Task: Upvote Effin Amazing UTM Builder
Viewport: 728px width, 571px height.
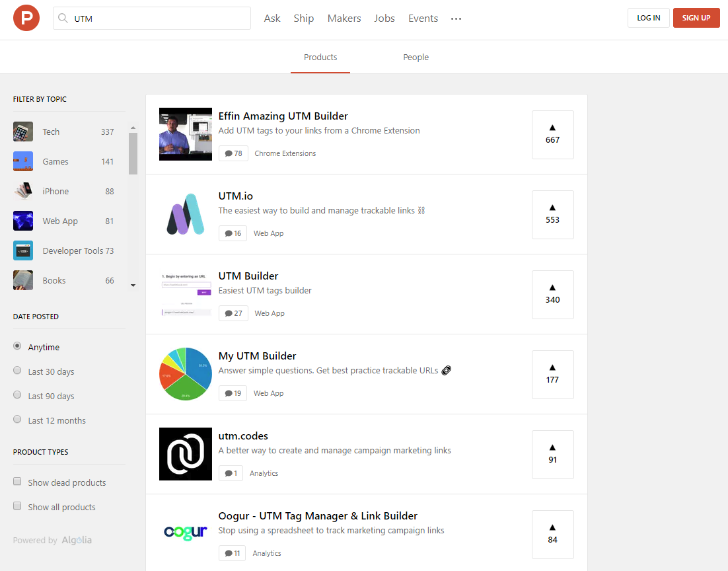Action: [552, 135]
